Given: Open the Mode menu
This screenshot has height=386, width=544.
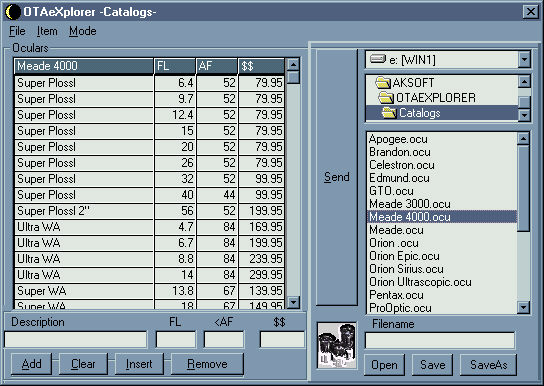Looking at the screenshot, I should (x=83, y=31).
